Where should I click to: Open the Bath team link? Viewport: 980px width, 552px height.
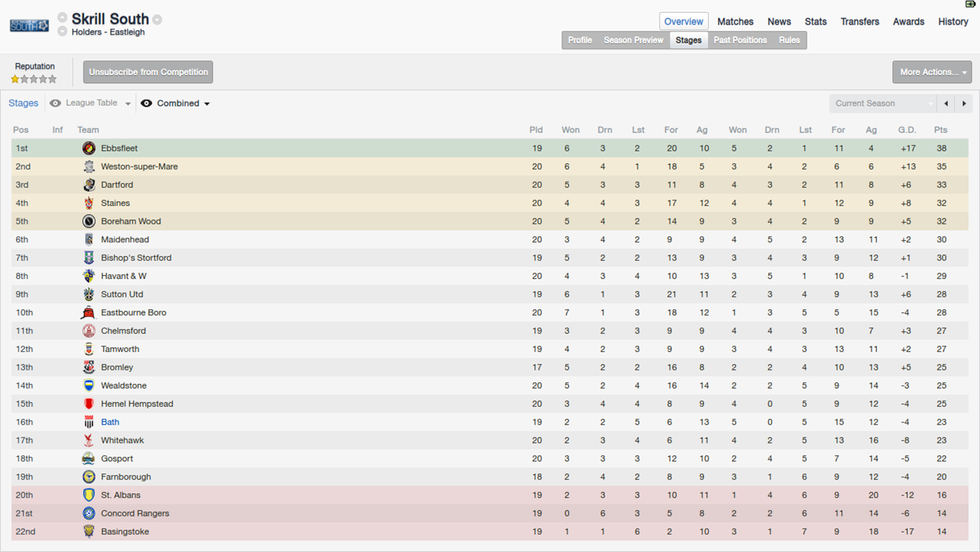coord(110,422)
